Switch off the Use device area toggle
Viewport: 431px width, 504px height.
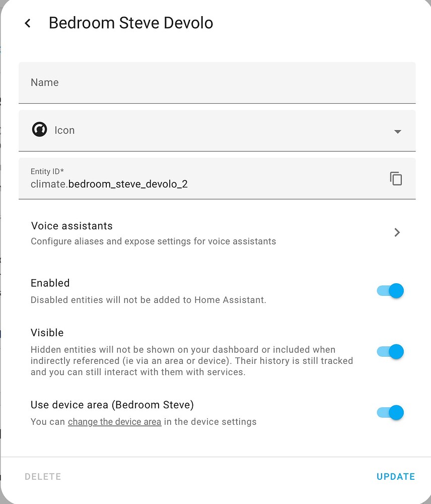point(389,412)
